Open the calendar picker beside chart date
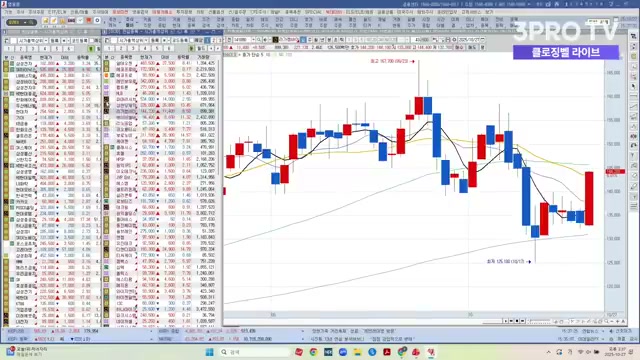Screen dimensions: 640x360 pyautogui.click(x=483, y=40)
